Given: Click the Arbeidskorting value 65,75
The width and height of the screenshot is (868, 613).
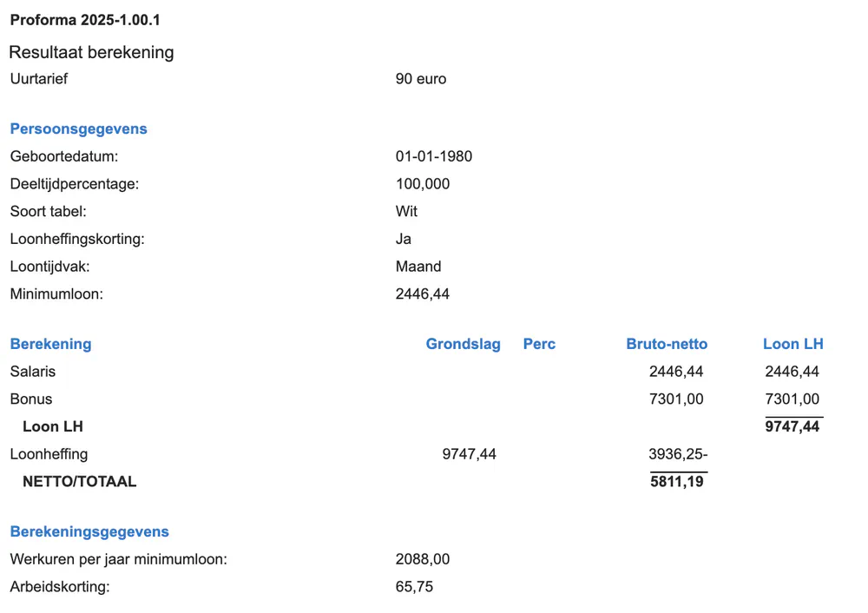Looking at the screenshot, I should pyautogui.click(x=414, y=587).
